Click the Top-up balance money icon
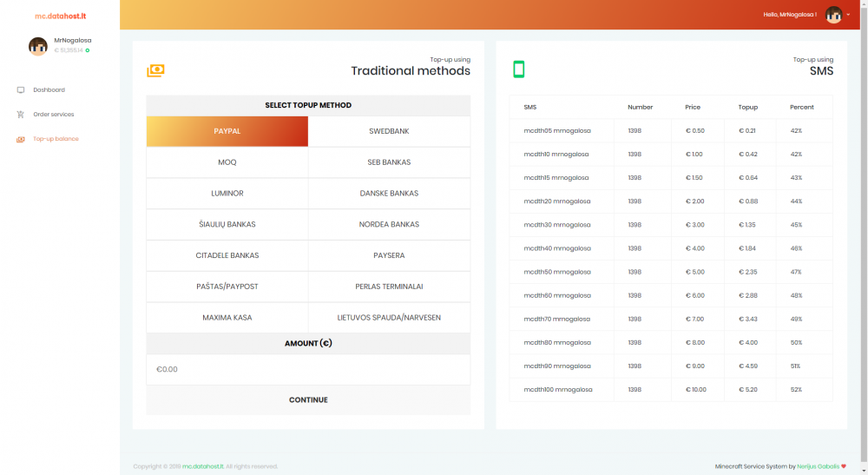Viewport: 868px width, 475px height. pyautogui.click(x=21, y=139)
